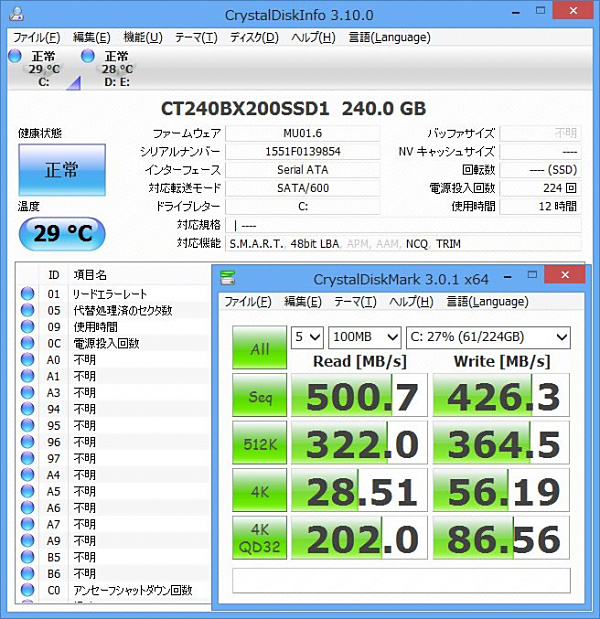Click blue status icon of row A5
The image size is (600, 619).
pos(27,491)
